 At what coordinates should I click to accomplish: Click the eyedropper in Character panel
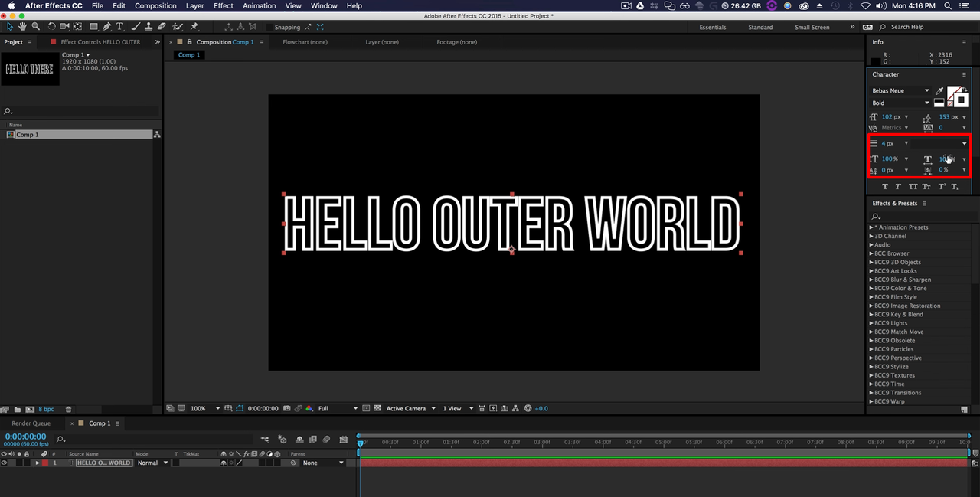pyautogui.click(x=939, y=91)
